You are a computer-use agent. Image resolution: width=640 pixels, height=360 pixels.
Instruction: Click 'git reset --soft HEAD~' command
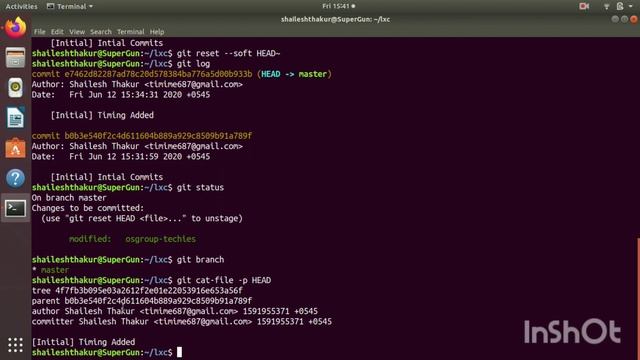click(x=229, y=53)
